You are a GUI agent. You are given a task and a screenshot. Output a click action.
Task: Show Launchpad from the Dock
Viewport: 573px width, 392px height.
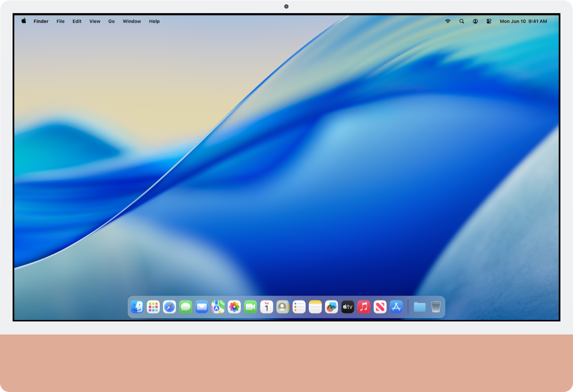pyautogui.click(x=153, y=307)
